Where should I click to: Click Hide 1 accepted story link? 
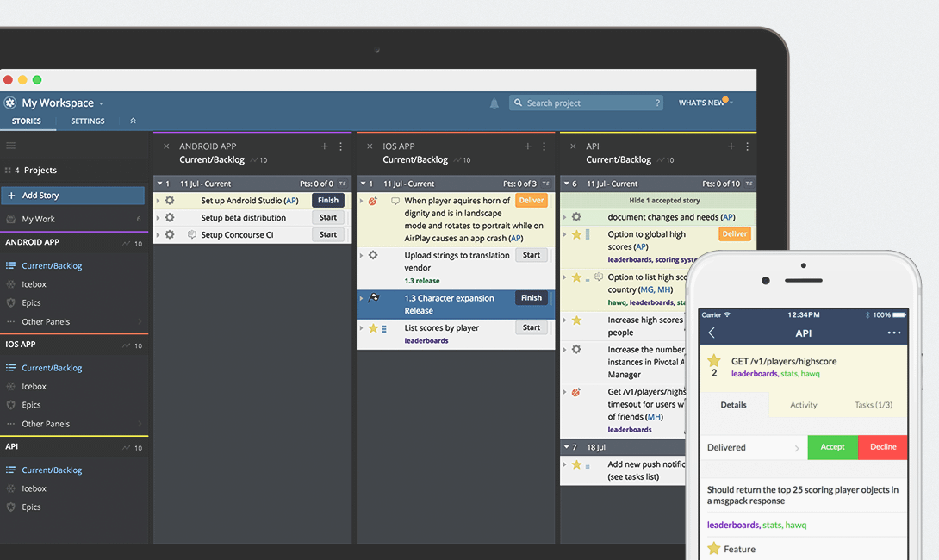coord(664,201)
